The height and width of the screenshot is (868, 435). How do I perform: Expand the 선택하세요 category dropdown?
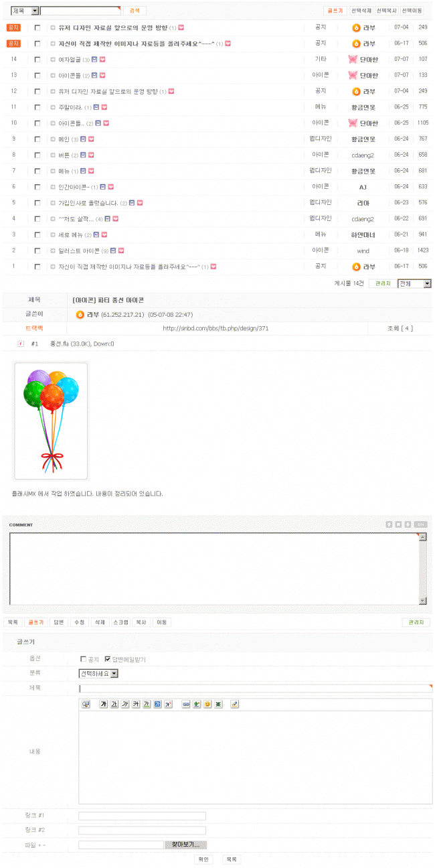[98, 673]
